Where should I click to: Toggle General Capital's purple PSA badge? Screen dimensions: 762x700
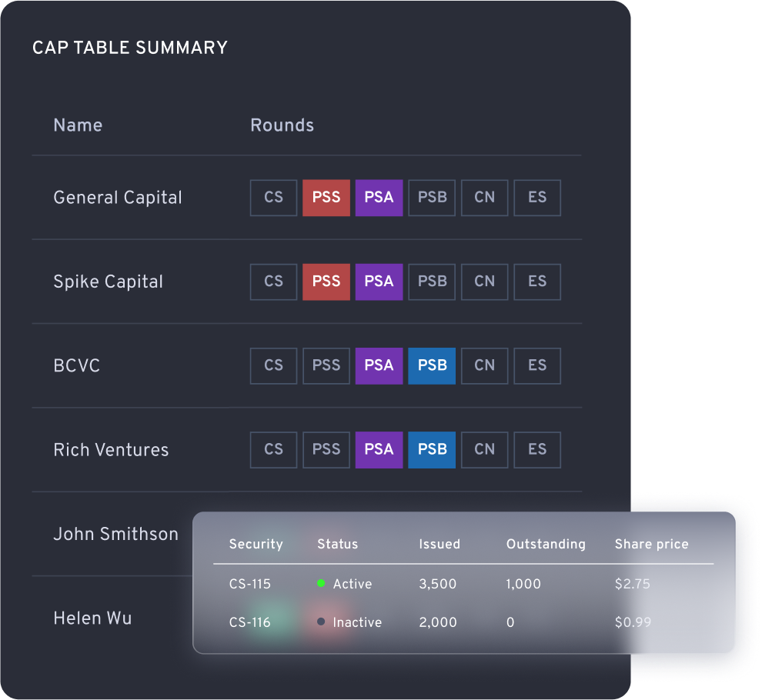pos(379,198)
